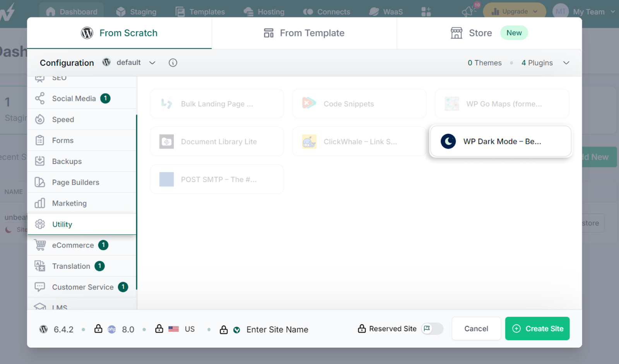Open the PHP version 8.0 selector
Image resolution: width=619 pixels, height=364 pixels.
click(x=115, y=329)
